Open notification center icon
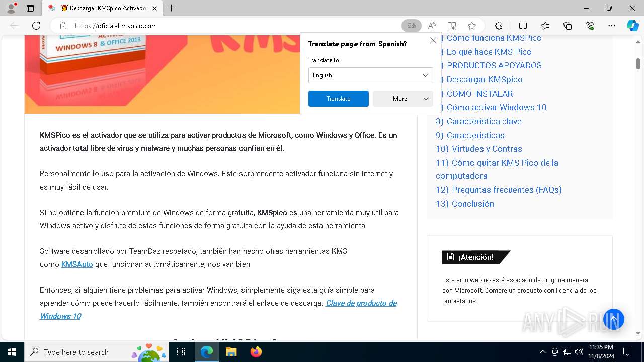The width and height of the screenshot is (644, 362). click(627, 352)
